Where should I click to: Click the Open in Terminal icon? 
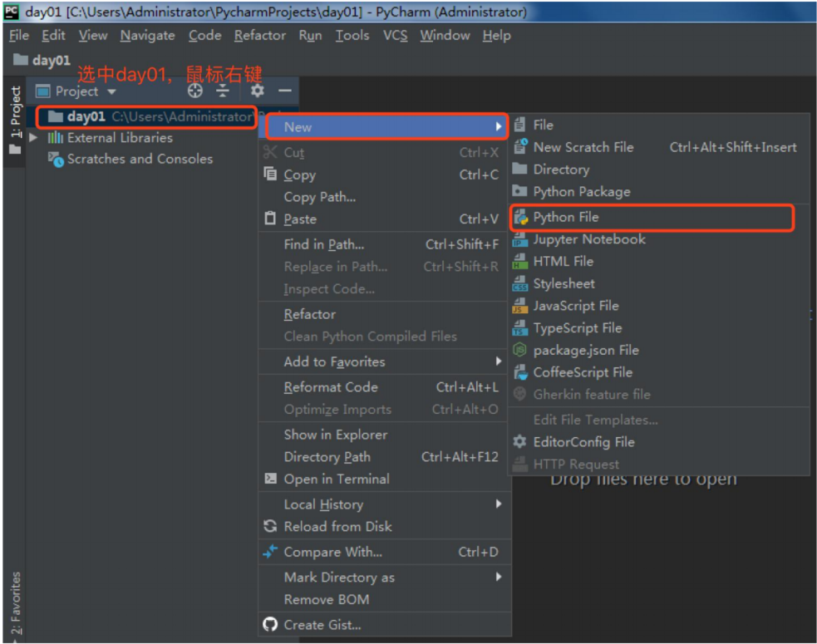tap(270, 479)
